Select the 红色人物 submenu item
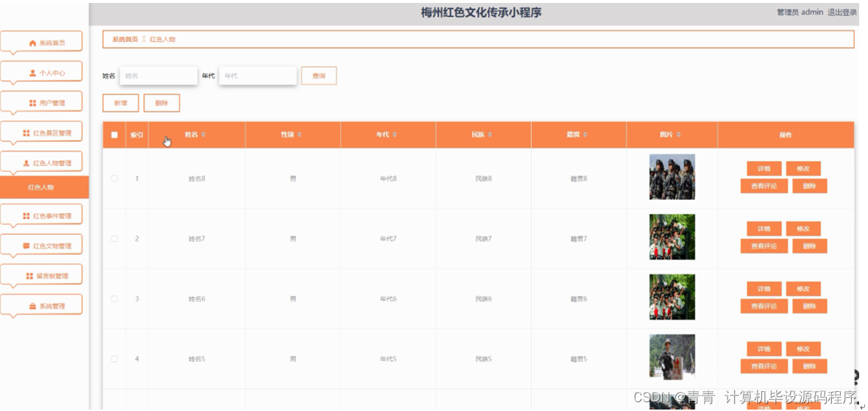Screen dimensions: 868x411 (44, 187)
